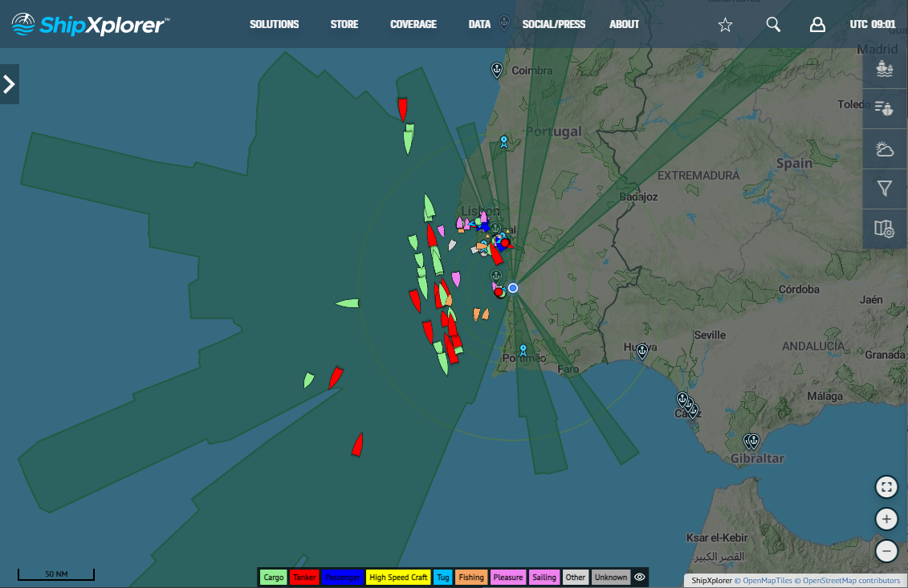Viewport: 908px width, 588px height.
Task: Open the filter funnel icon
Action: [885, 189]
